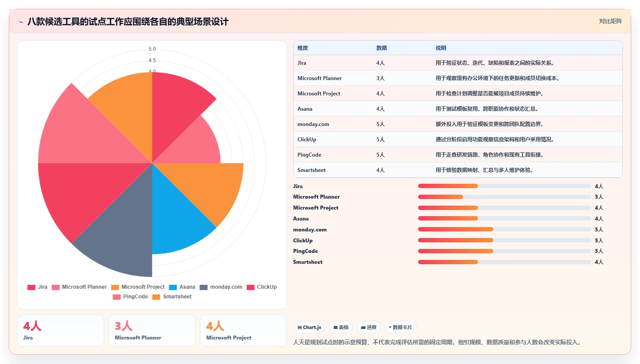The width and height of the screenshot is (640, 364).
Task: Click the Jira row in the table
Action: 458,63
